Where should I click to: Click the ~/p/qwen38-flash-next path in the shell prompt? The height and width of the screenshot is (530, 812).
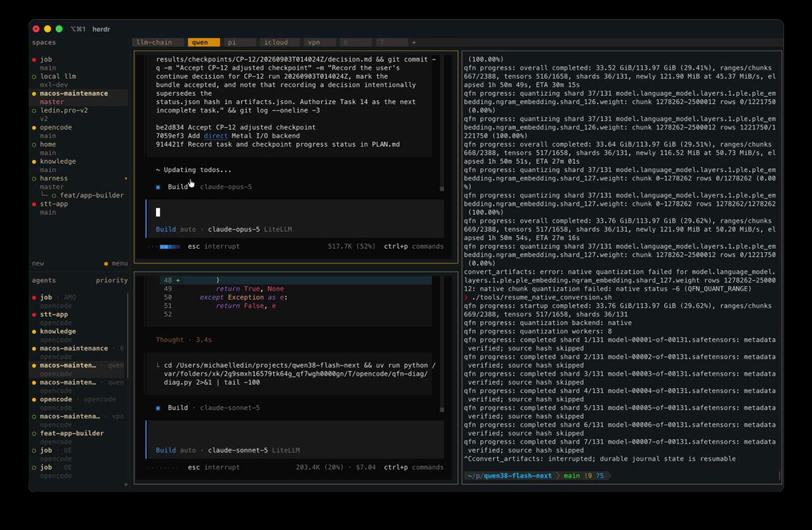(509, 475)
